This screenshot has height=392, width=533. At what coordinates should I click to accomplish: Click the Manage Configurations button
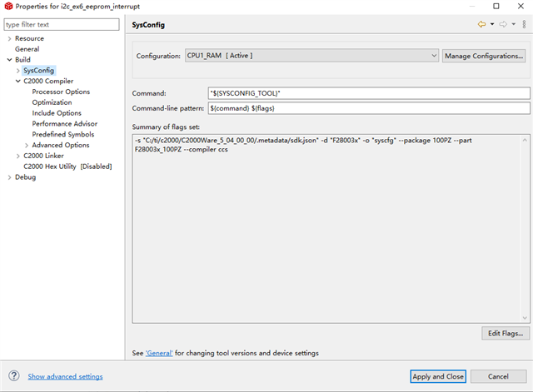tap(484, 56)
